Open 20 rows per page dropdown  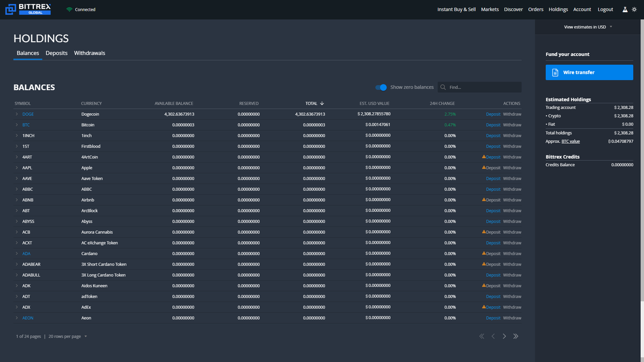(x=68, y=336)
